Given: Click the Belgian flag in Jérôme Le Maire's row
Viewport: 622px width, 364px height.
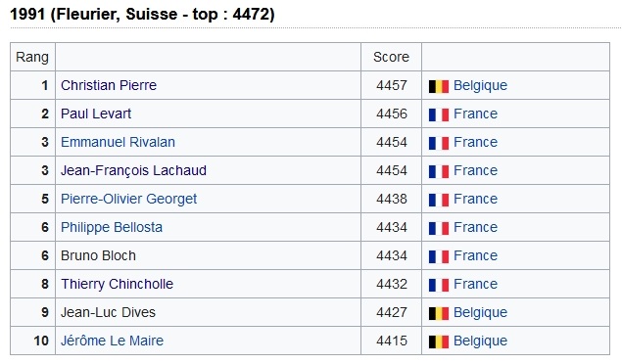Looking at the screenshot, I should pyautogui.click(x=438, y=341).
